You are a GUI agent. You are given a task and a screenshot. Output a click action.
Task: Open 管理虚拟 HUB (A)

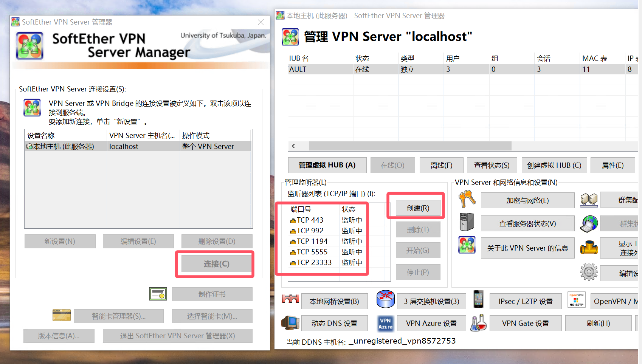(327, 165)
